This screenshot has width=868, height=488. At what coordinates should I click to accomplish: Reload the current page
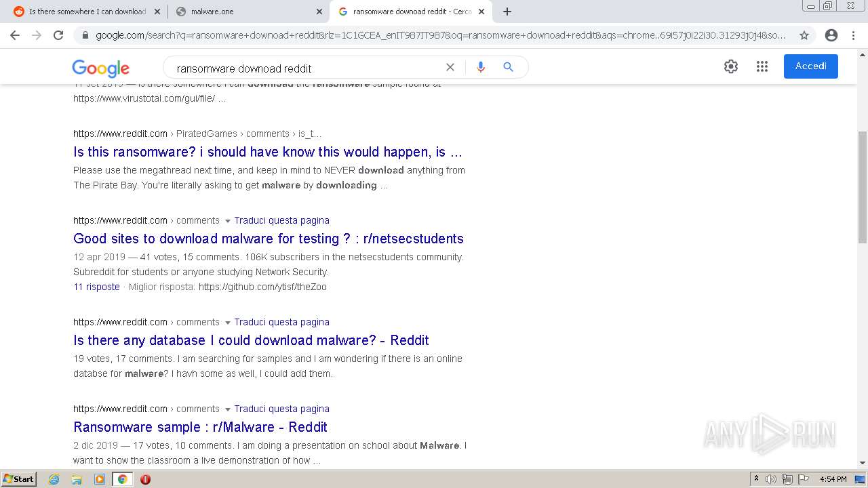[58, 35]
